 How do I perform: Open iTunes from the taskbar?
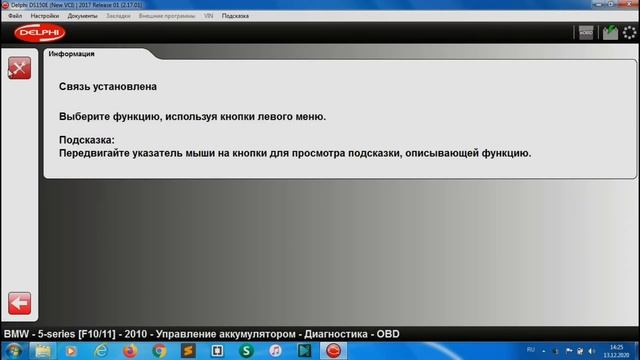tap(276, 351)
